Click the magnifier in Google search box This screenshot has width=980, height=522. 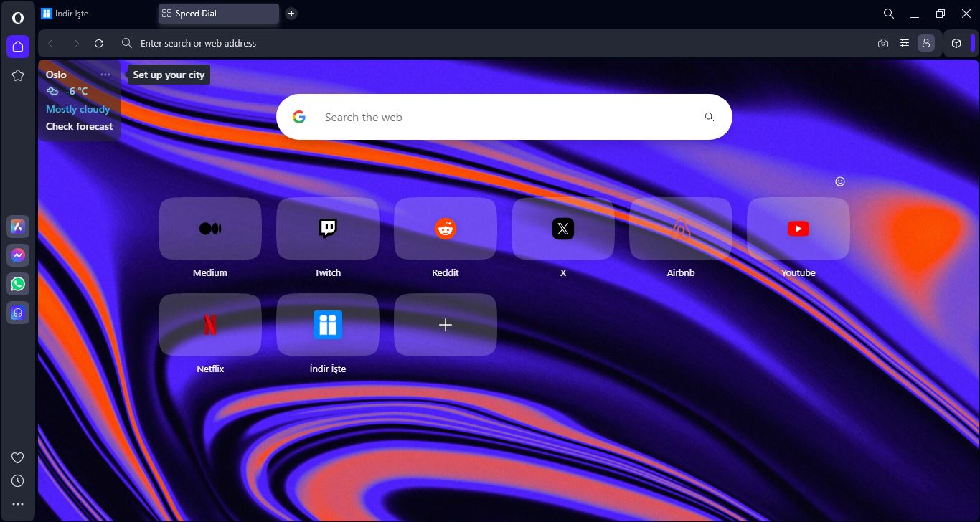(710, 117)
